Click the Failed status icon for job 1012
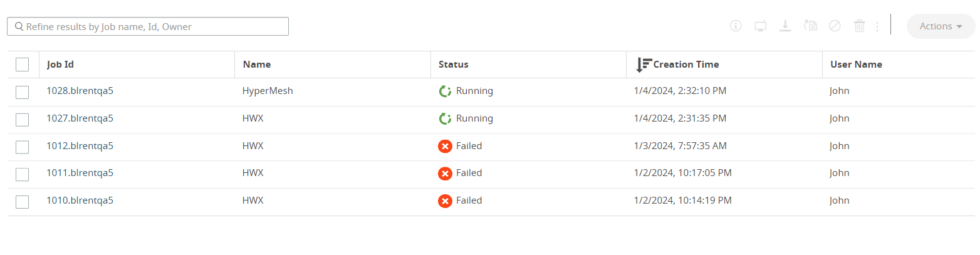980x255 pixels. tap(445, 146)
